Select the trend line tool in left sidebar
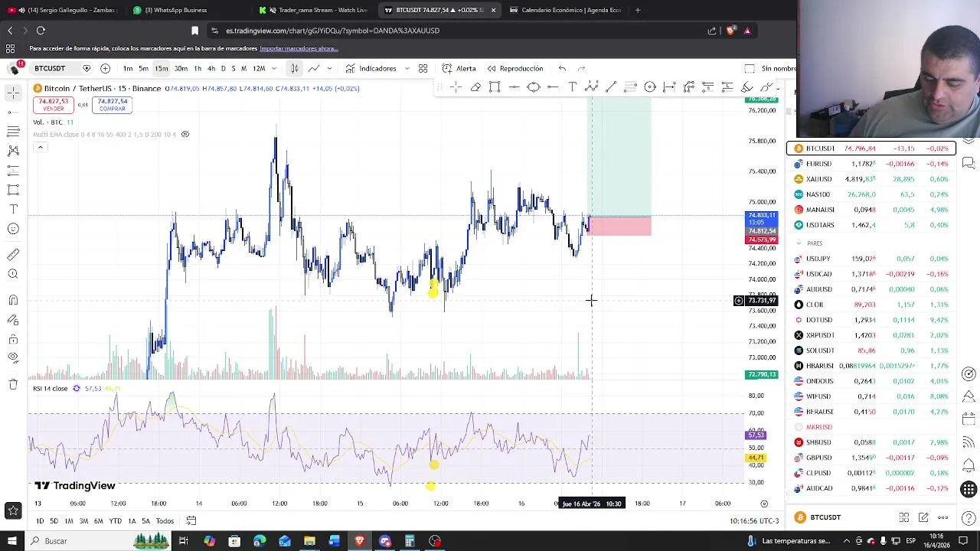This screenshot has width=980, height=551. pyautogui.click(x=13, y=112)
